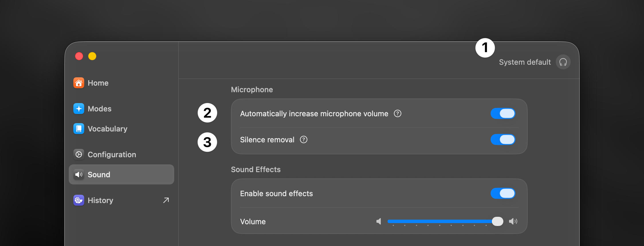Close the window with the red button
The height and width of the screenshot is (246, 644).
pos(79,56)
